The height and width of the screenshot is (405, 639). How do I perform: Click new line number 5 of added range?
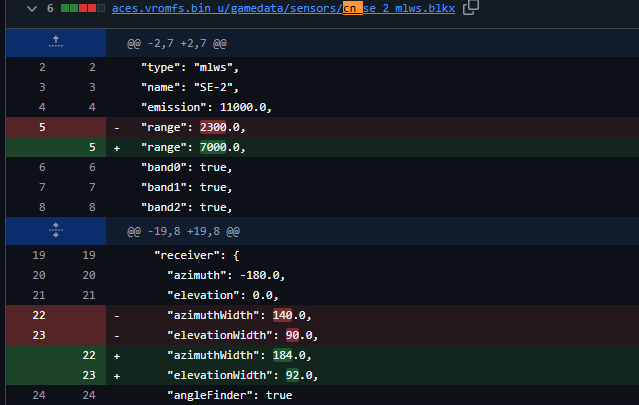(92, 147)
